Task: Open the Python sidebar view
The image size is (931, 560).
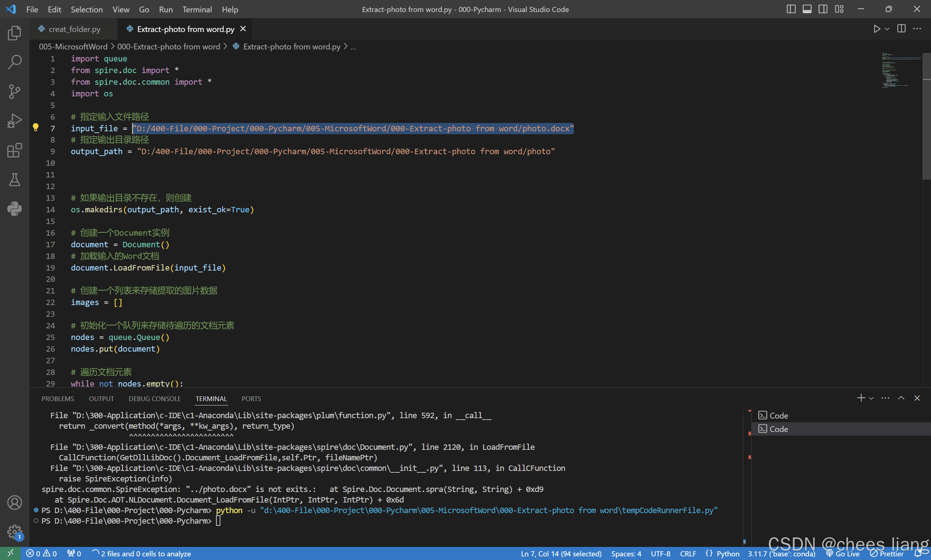Action: [x=14, y=209]
